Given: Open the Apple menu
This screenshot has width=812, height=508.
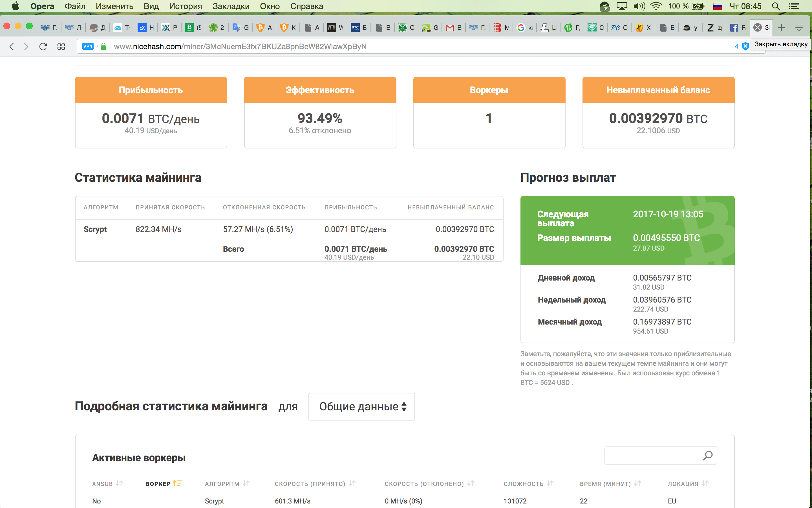Looking at the screenshot, I should tap(16, 6).
